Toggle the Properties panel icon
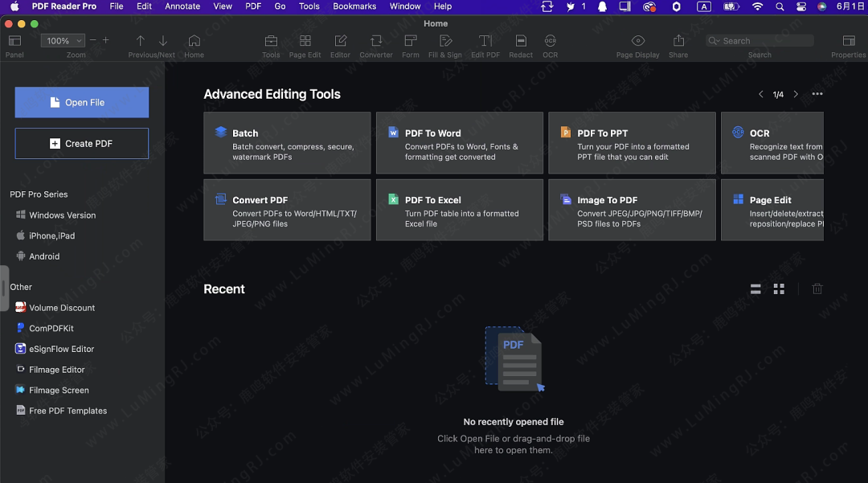 pos(848,41)
